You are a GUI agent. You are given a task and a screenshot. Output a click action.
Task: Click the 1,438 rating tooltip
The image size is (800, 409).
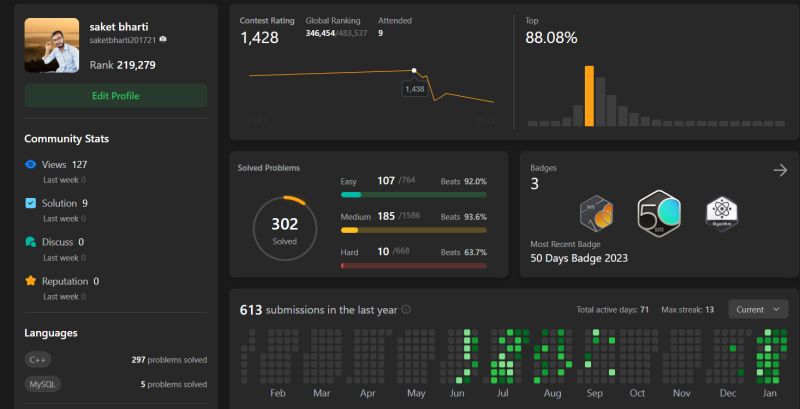coord(414,89)
